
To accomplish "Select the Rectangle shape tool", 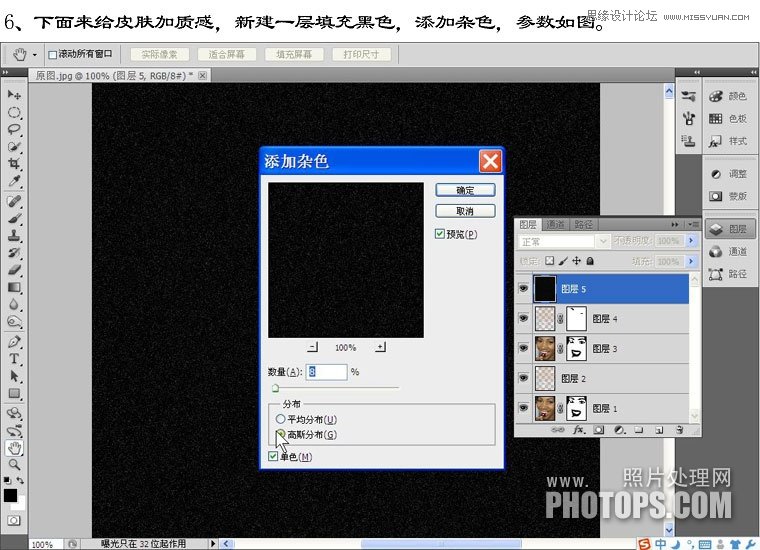I will [14, 393].
